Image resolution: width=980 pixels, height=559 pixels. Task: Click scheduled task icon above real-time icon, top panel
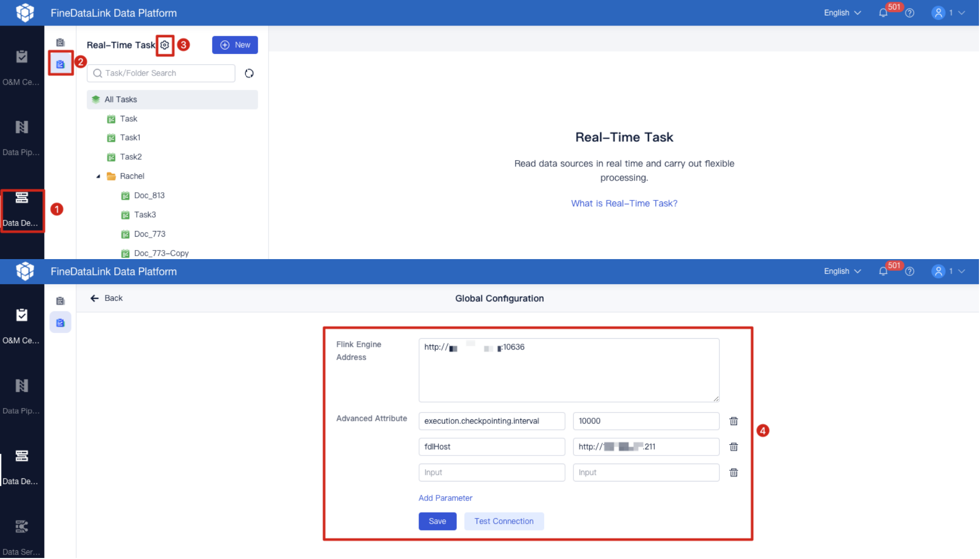(60, 42)
